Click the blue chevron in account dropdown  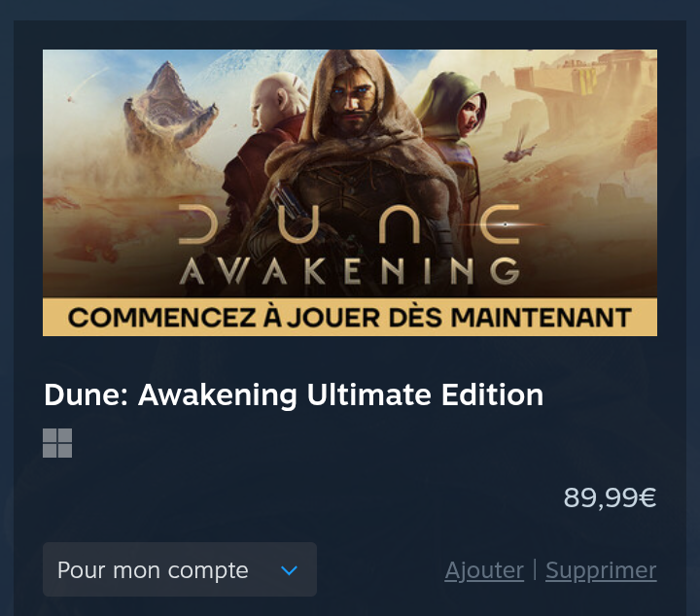coord(290,570)
